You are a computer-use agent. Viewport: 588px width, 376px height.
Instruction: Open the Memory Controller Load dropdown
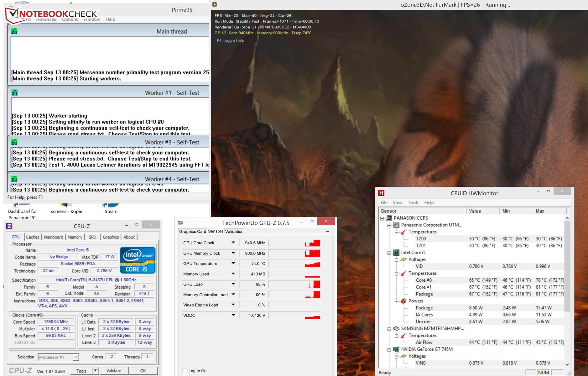tap(233, 294)
